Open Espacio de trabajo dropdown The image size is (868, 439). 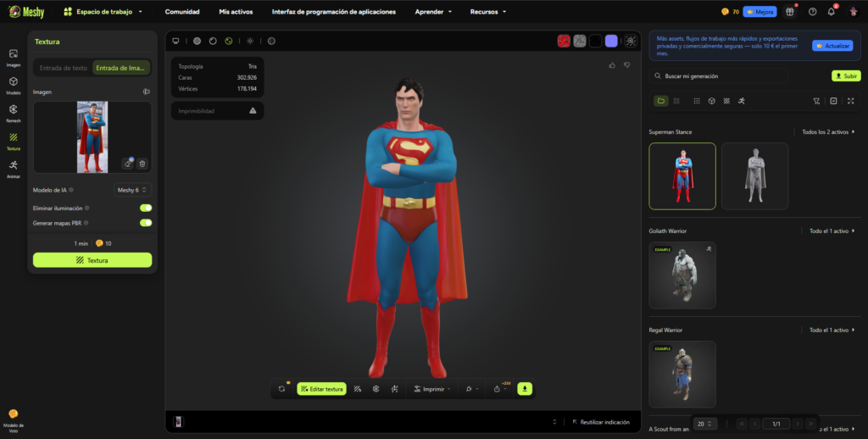click(103, 12)
